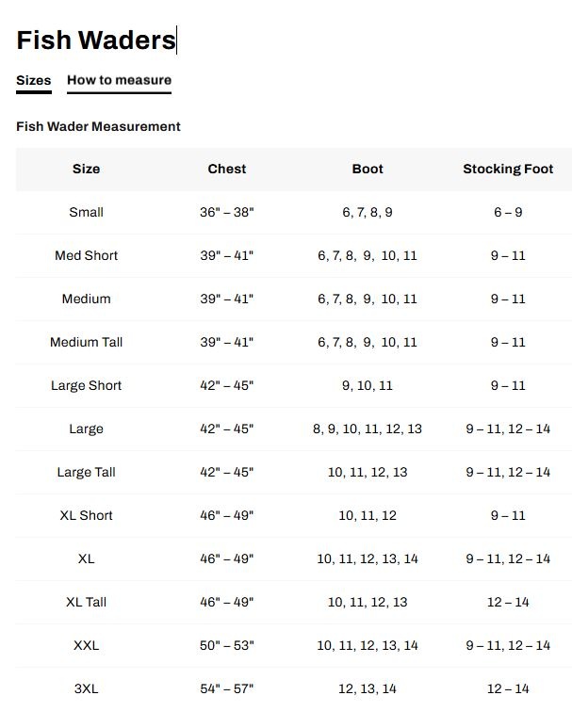Click the Boot column header
Screen dimensions: 572x728
[368, 169]
